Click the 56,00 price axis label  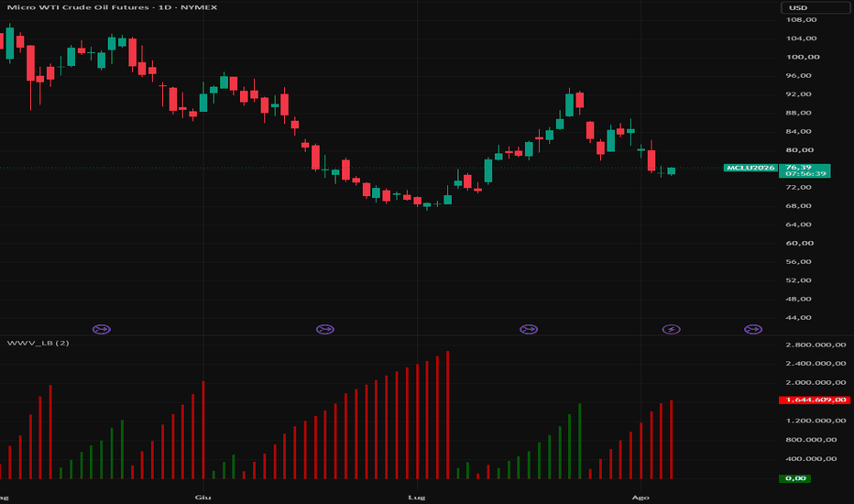(x=798, y=261)
